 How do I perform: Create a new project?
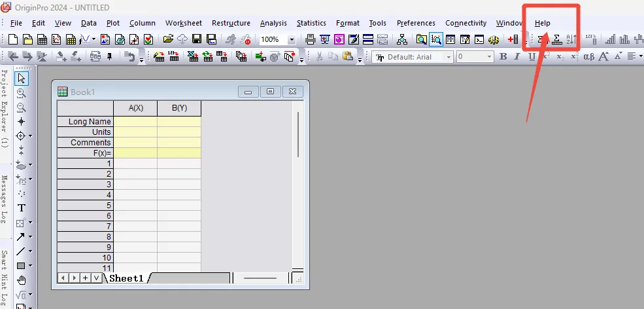[x=13, y=39]
